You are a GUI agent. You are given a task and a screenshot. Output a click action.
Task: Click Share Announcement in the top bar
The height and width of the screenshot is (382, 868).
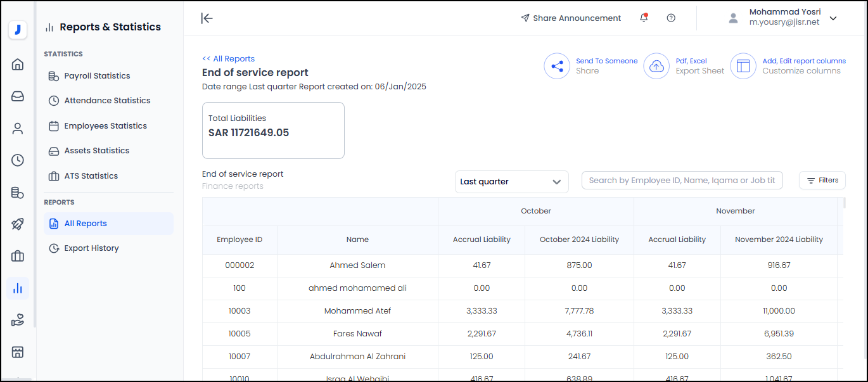(570, 18)
